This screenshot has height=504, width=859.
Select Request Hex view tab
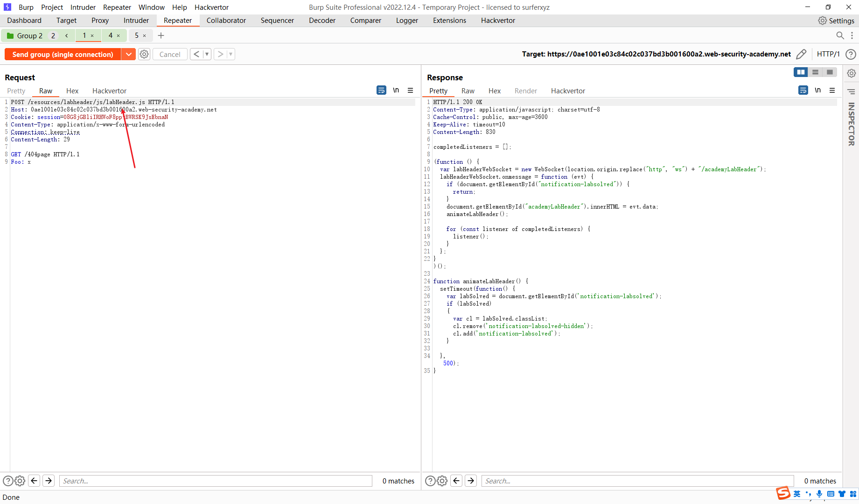tap(72, 91)
